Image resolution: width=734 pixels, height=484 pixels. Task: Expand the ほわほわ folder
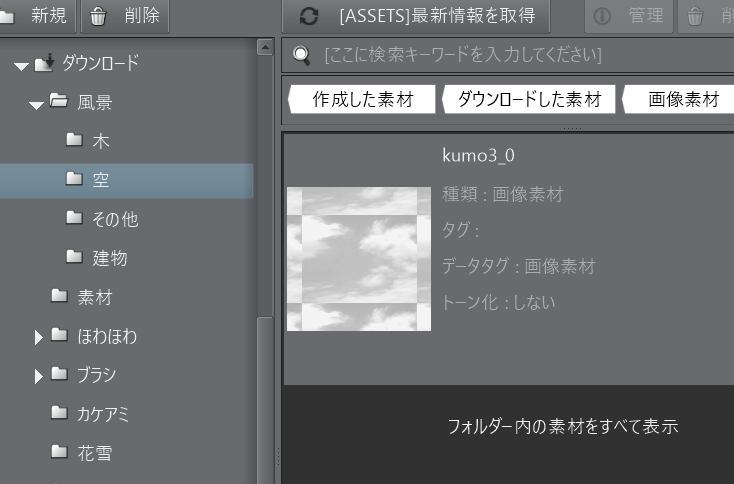coord(38,337)
